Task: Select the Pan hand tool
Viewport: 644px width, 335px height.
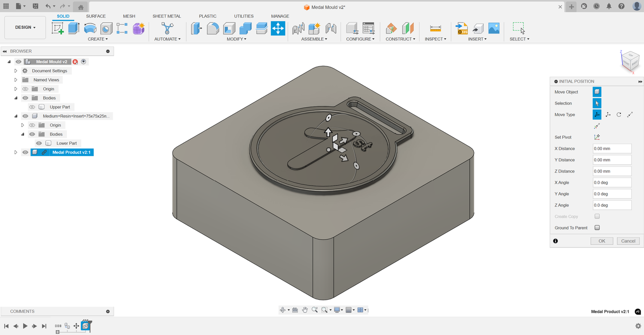Action: click(x=305, y=310)
